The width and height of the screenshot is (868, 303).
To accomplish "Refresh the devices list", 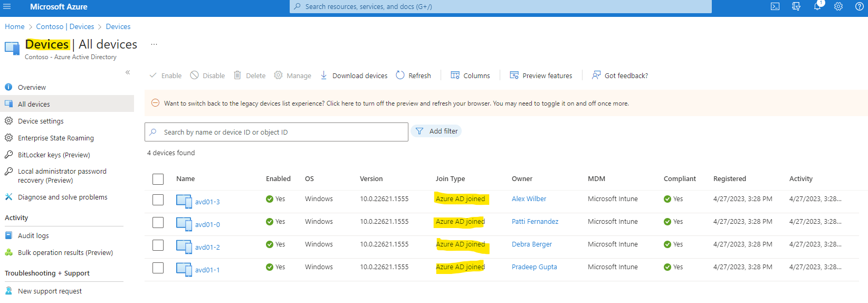I will coord(413,75).
